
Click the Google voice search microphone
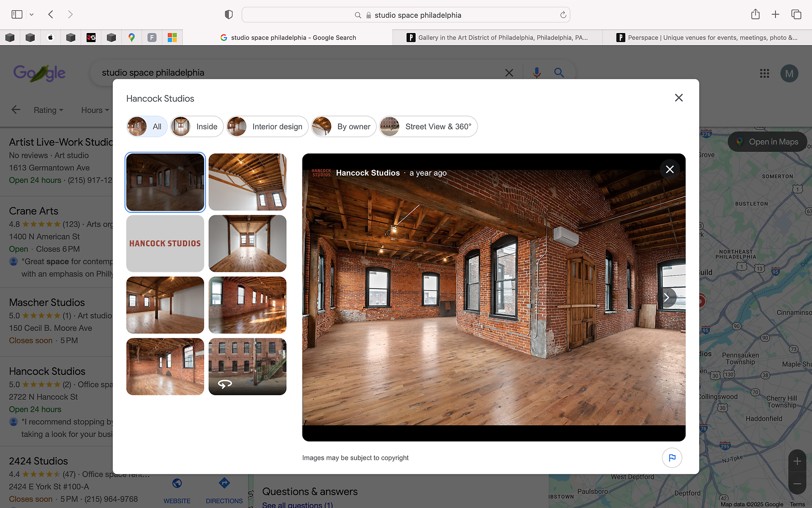(536, 73)
